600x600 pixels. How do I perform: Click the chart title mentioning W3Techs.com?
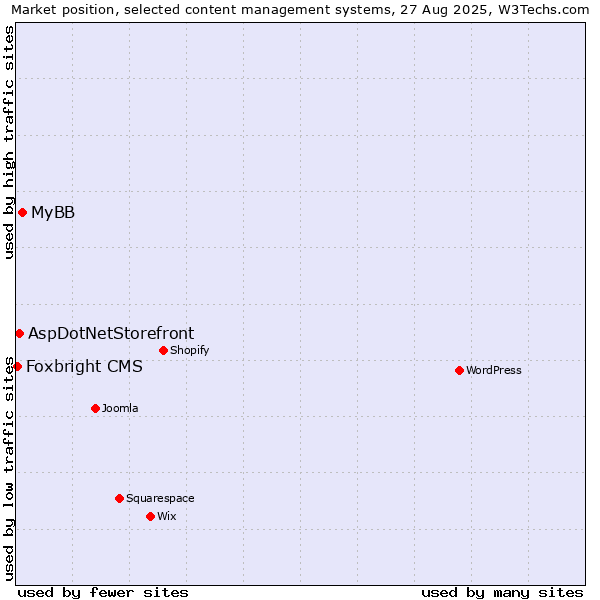click(x=300, y=10)
